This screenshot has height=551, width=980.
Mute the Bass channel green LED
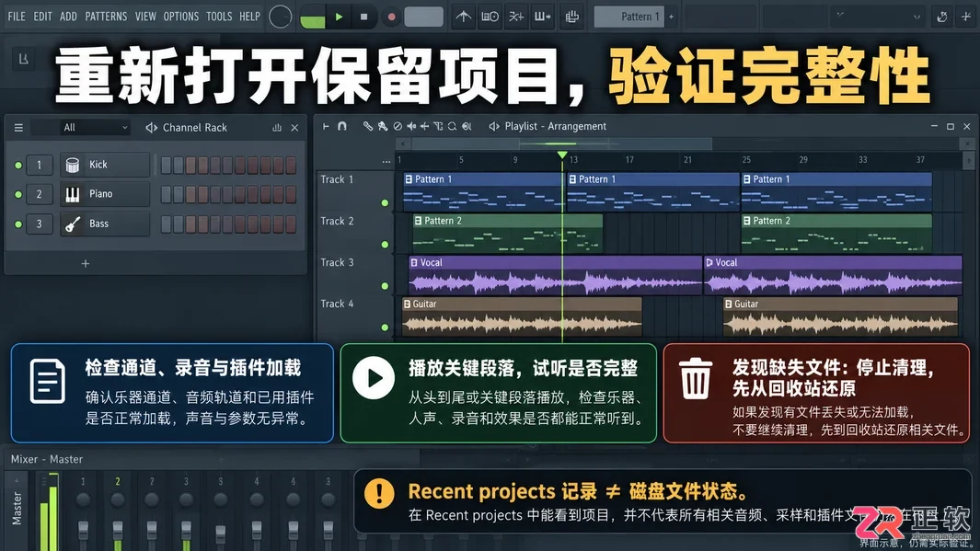click(x=18, y=224)
